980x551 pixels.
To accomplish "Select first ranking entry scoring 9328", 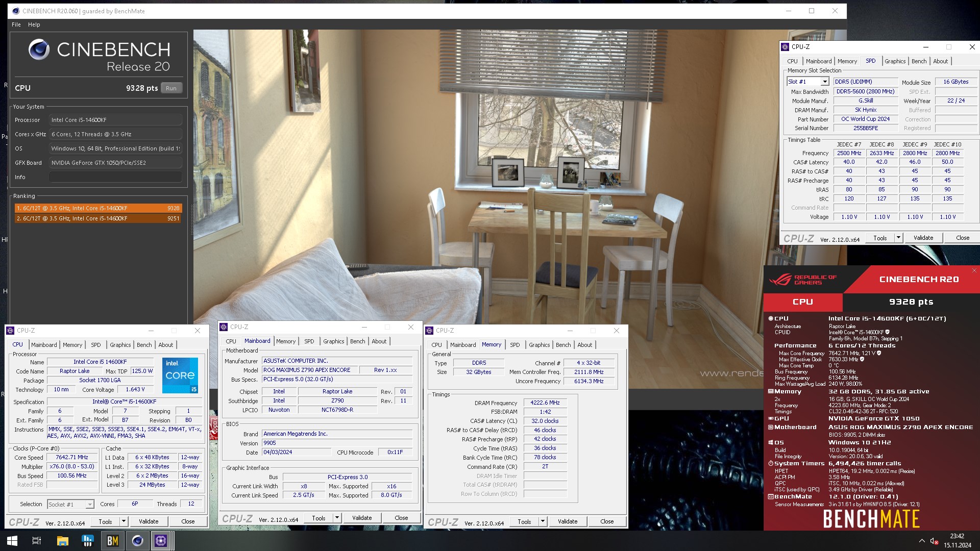I will point(98,208).
